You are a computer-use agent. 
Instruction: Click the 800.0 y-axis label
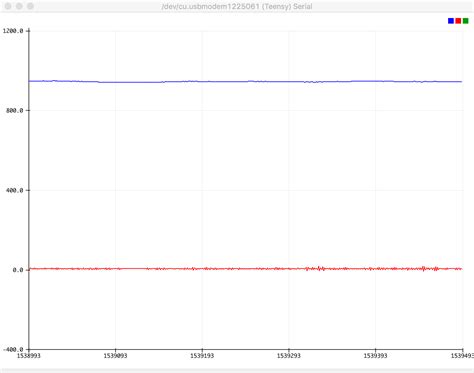pyautogui.click(x=15, y=111)
